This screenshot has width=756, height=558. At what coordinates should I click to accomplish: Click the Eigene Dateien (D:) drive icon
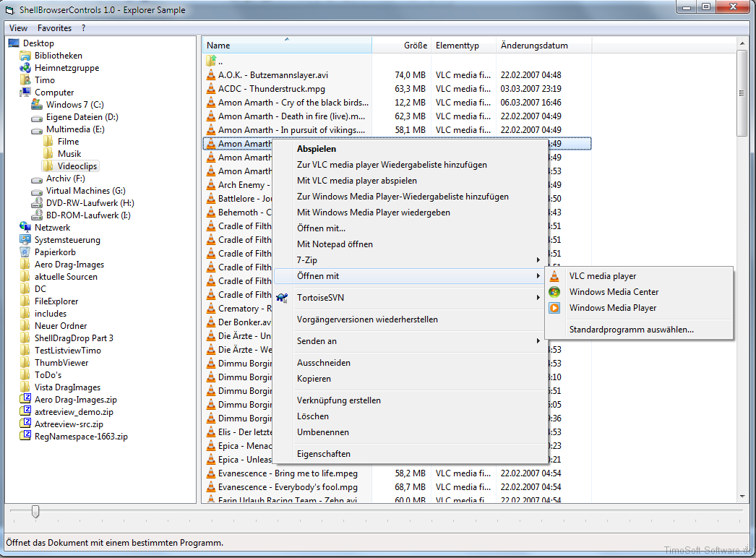[x=37, y=117]
